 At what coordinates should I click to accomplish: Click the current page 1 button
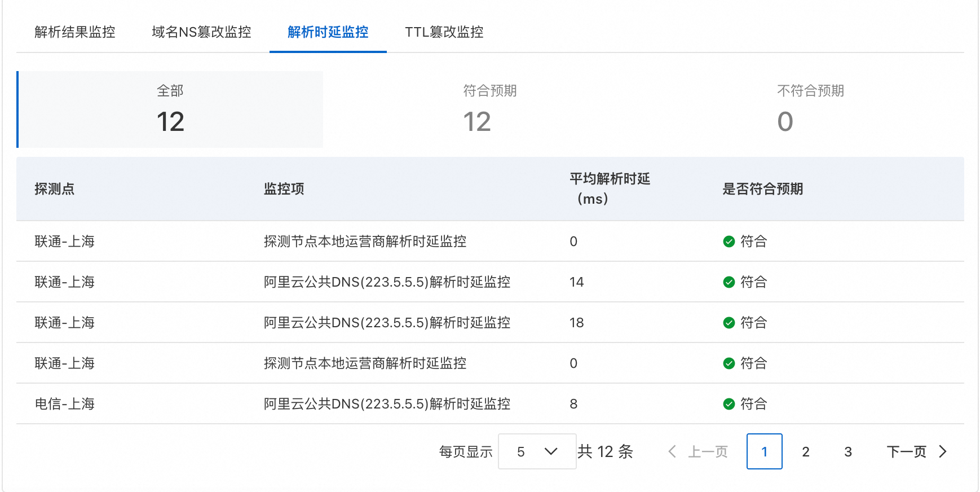pyautogui.click(x=764, y=451)
